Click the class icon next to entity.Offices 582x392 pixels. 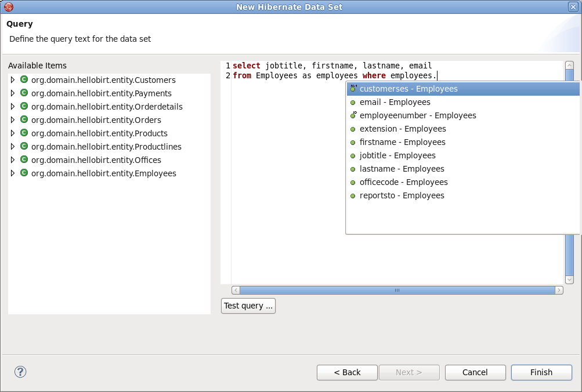(24, 160)
